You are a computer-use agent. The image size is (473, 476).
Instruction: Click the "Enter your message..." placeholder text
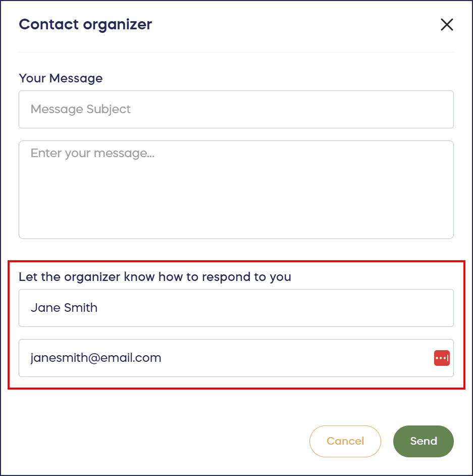(92, 153)
